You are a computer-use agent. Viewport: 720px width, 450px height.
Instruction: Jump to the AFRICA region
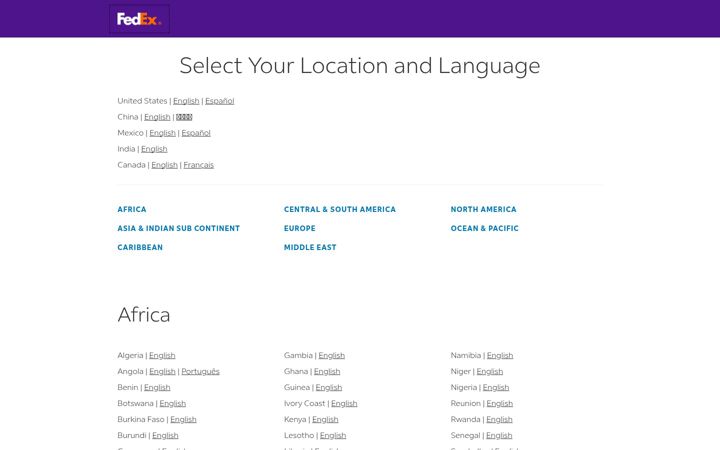132,209
